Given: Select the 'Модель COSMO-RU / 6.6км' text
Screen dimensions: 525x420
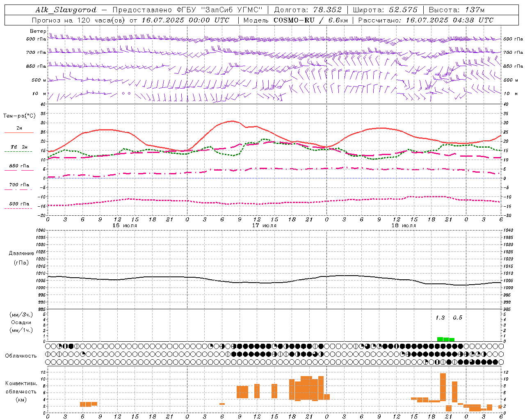Looking at the screenshot, I should 296,20.
